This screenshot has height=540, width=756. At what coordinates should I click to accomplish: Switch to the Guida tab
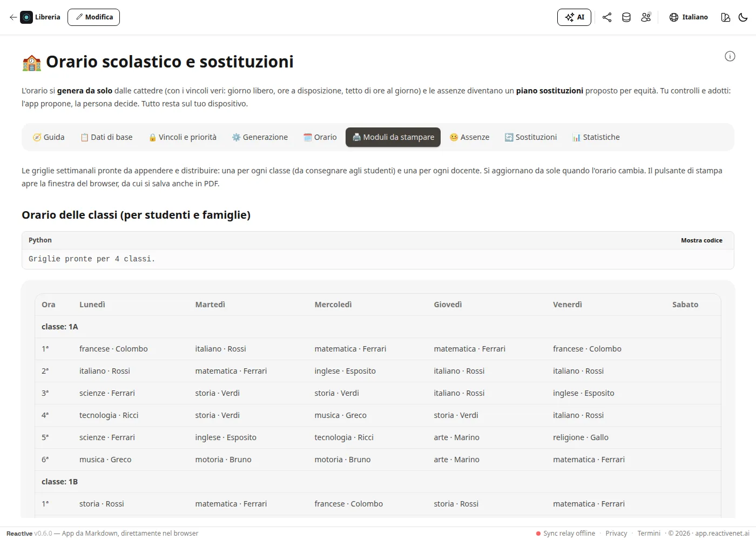coord(49,137)
